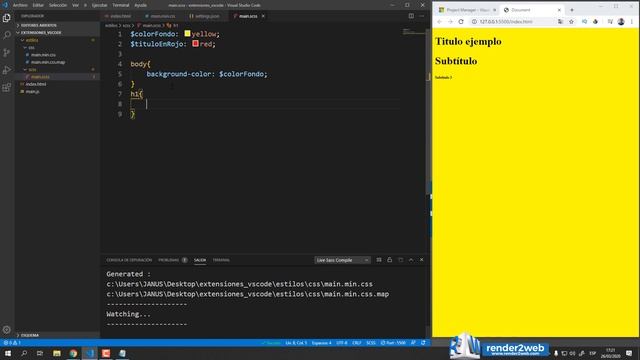The width and height of the screenshot is (640, 360).
Task: Click the yellow color swatch on line 1
Action: [x=187, y=33]
